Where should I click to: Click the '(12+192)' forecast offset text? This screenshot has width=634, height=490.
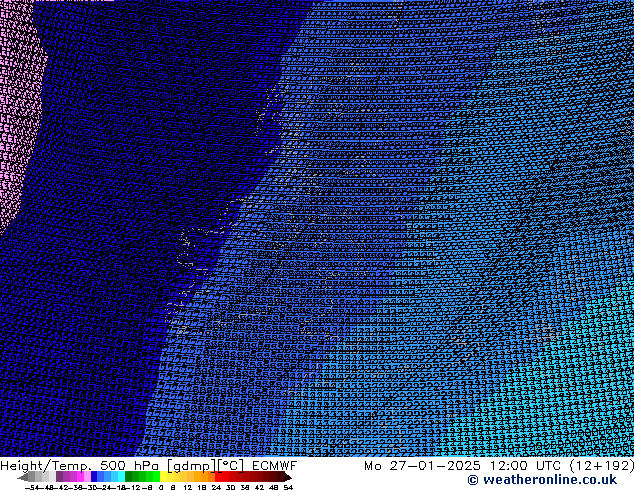click(602, 465)
